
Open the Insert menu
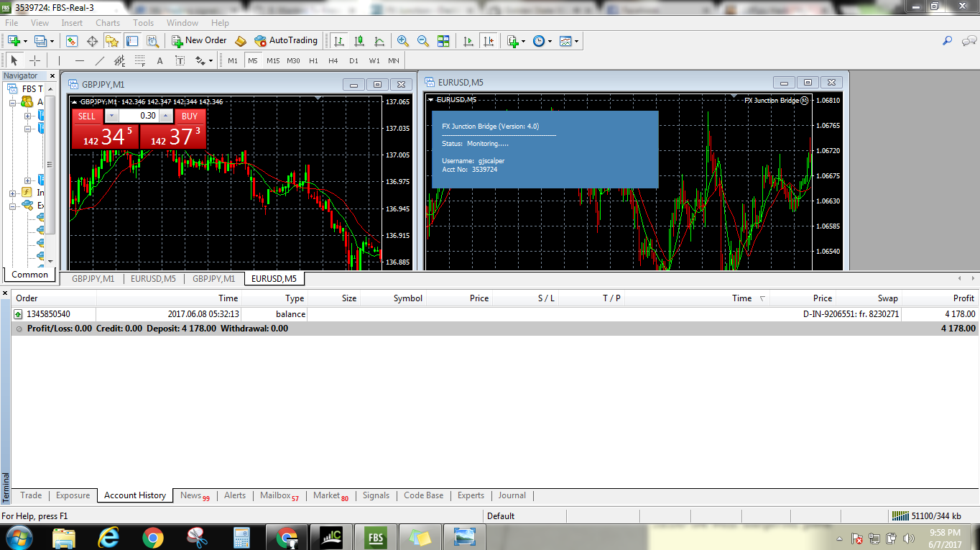tap(72, 23)
